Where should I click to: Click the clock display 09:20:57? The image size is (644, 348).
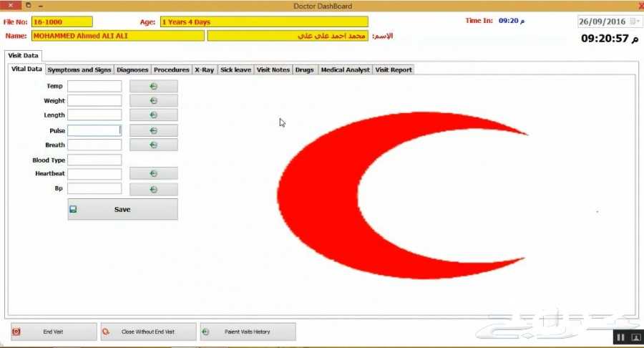tap(610, 39)
